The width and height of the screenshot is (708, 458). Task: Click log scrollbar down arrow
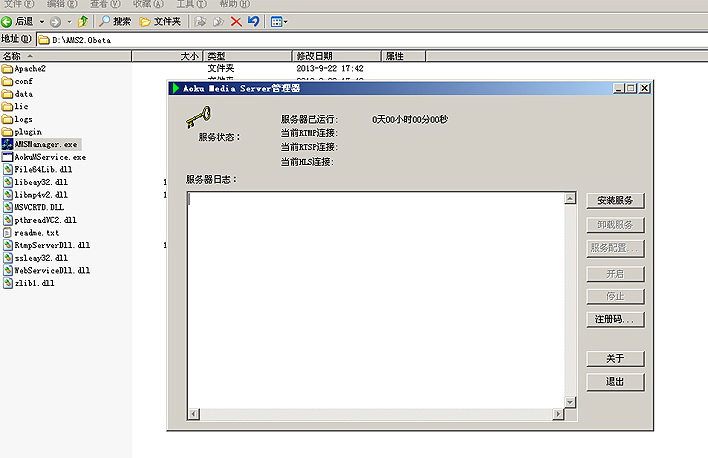tap(570, 402)
